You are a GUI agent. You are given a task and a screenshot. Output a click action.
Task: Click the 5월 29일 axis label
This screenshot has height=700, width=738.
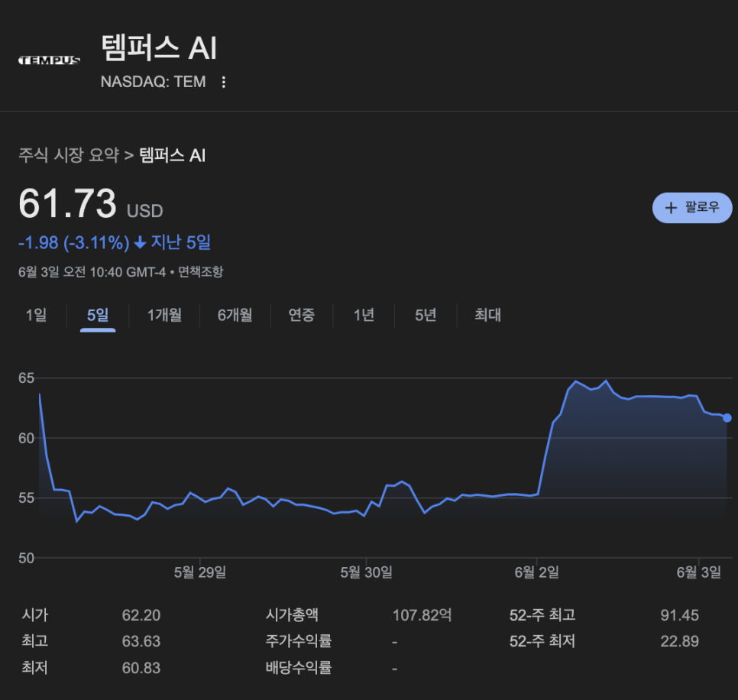click(200, 572)
